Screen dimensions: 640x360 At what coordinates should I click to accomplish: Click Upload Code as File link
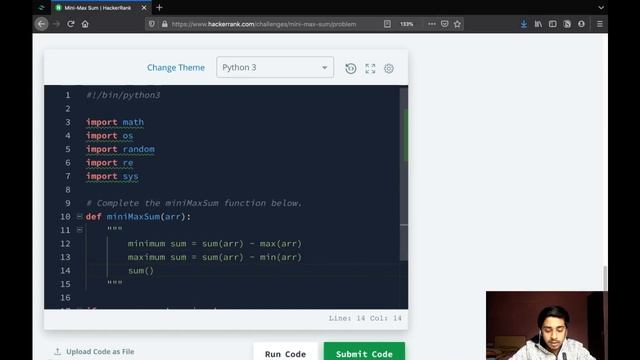tap(100, 351)
